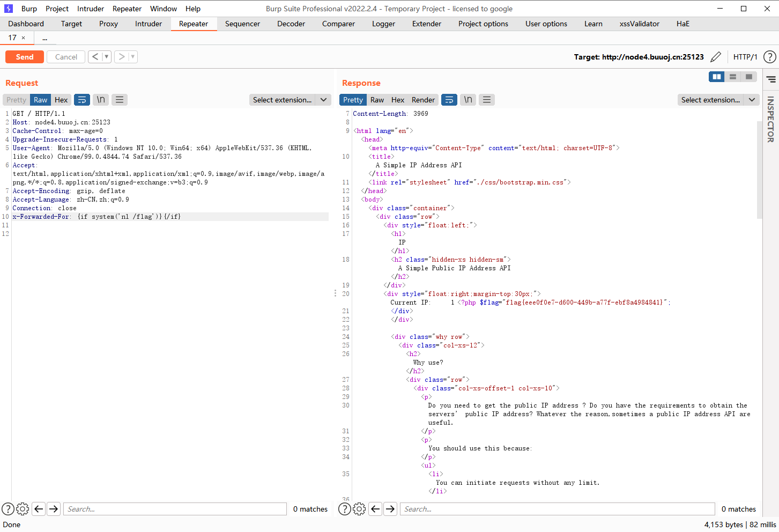The height and width of the screenshot is (532, 779).
Task: Add a new Repeater tab via ellipsis
Action: pos(44,38)
